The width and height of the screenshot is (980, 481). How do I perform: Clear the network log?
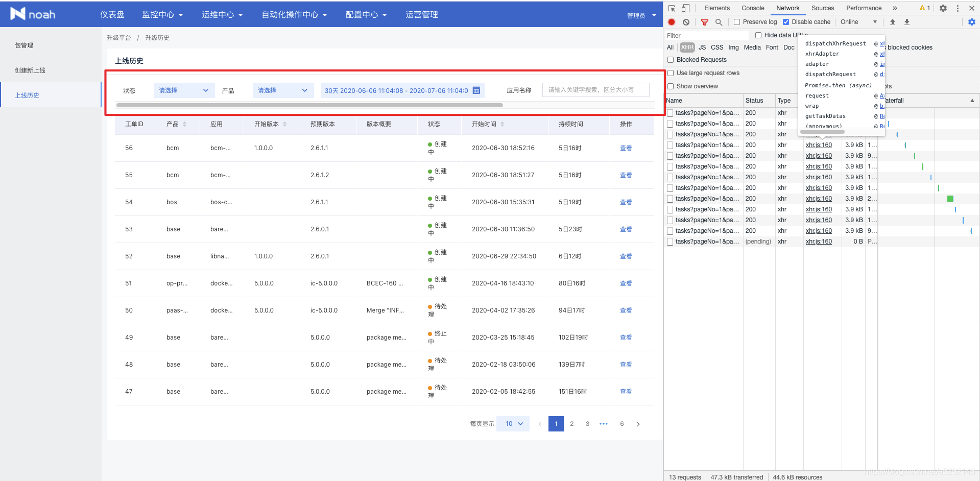[x=686, y=22]
